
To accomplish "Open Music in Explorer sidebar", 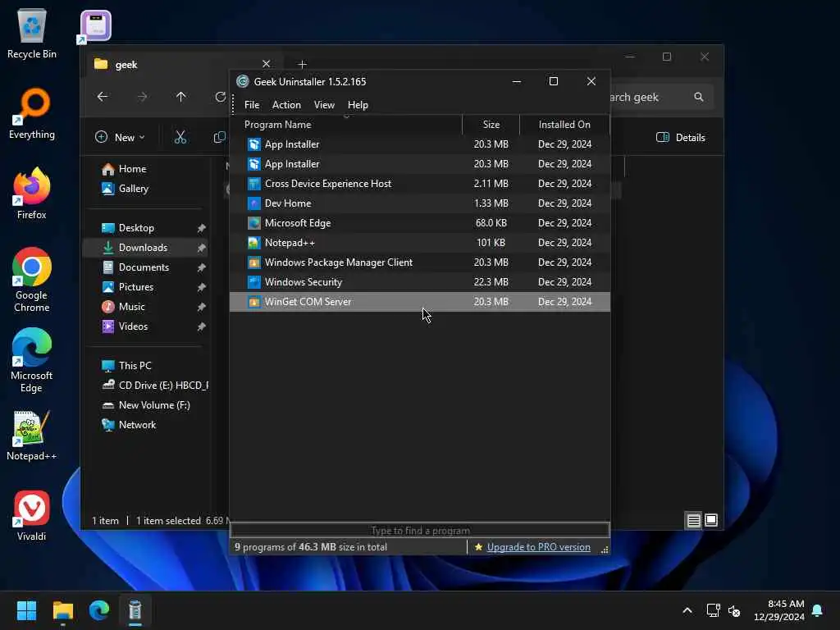I will pos(123,307).
